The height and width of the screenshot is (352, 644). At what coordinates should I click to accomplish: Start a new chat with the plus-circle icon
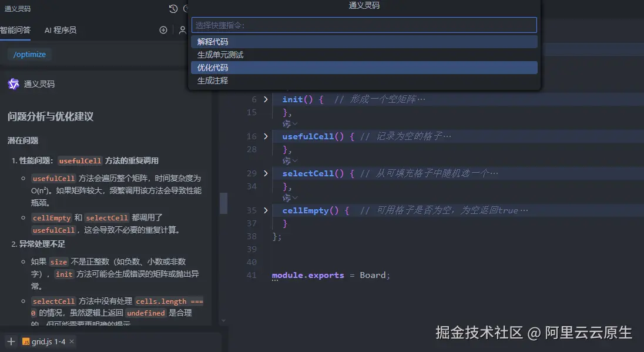coord(163,30)
